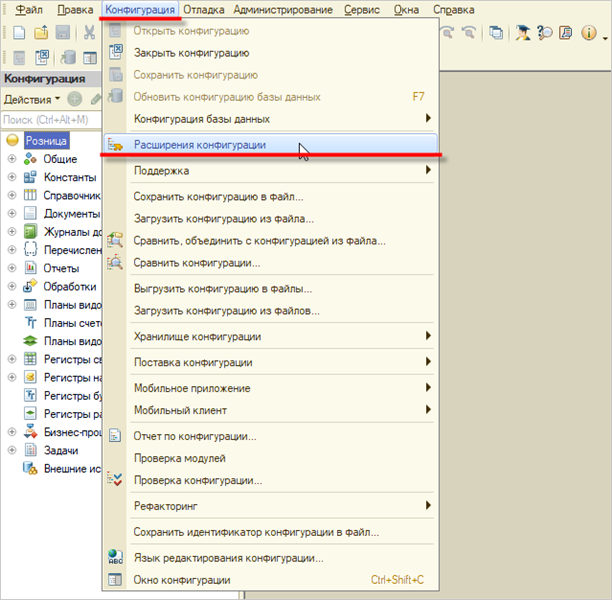Click the Обработки tree node icon

(31, 286)
